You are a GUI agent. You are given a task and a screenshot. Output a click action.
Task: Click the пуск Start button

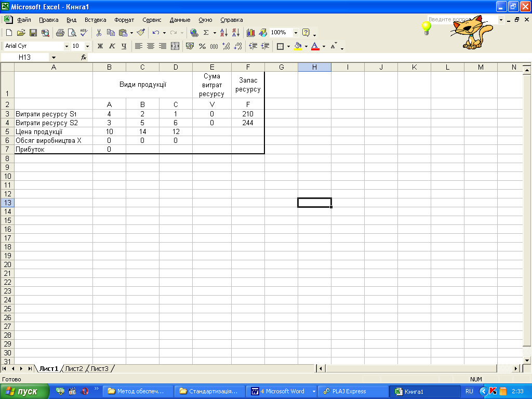tap(24, 392)
